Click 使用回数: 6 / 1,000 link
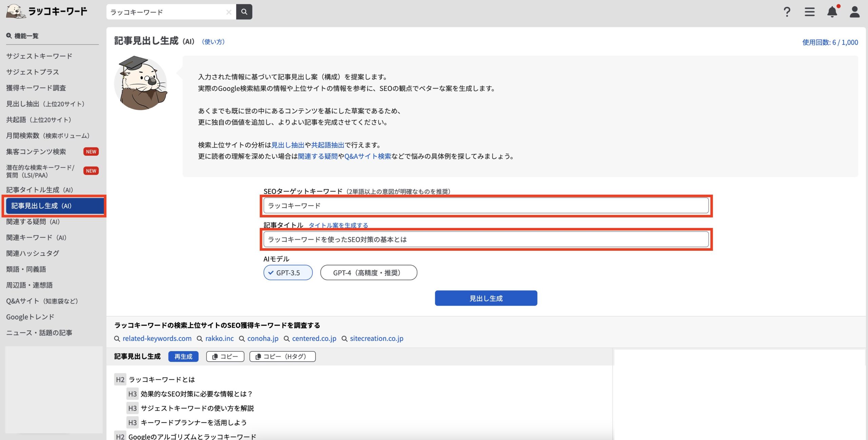Screen dimensions: 868x440 (830, 42)
